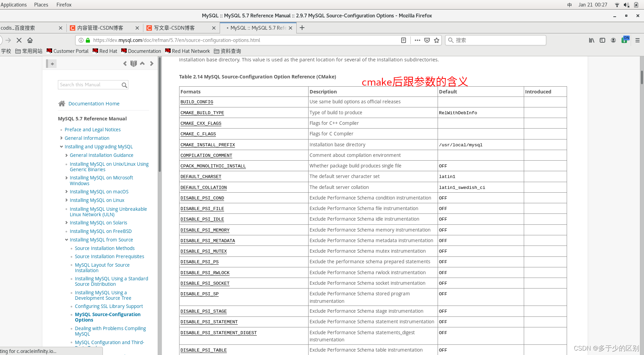This screenshot has height=355, width=644.
Task: Click the manual search magnifier icon
Action: 124,85
